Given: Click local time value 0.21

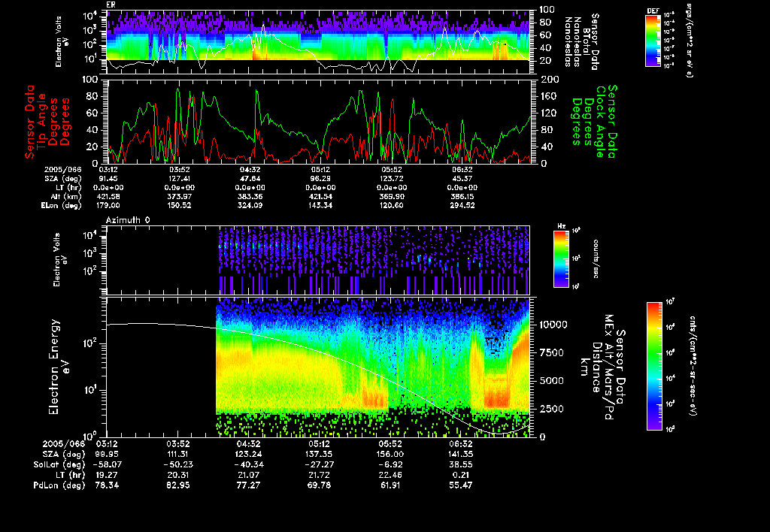Looking at the screenshot, I should 461,475.
